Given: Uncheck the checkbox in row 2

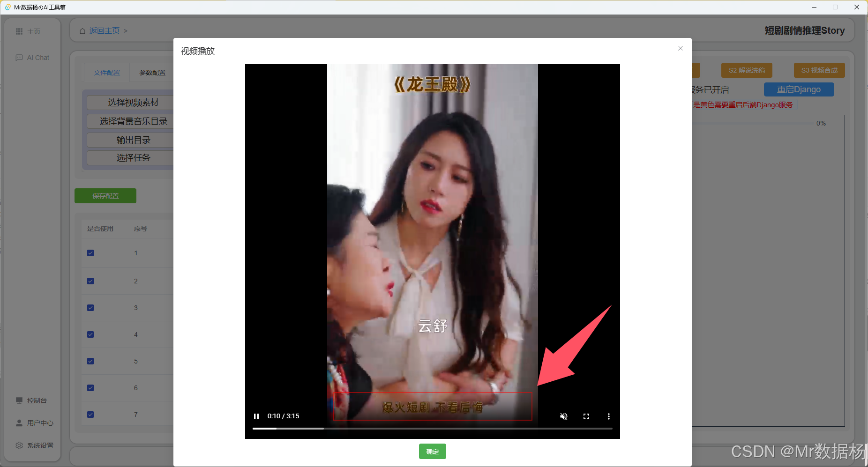Looking at the screenshot, I should point(90,281).
